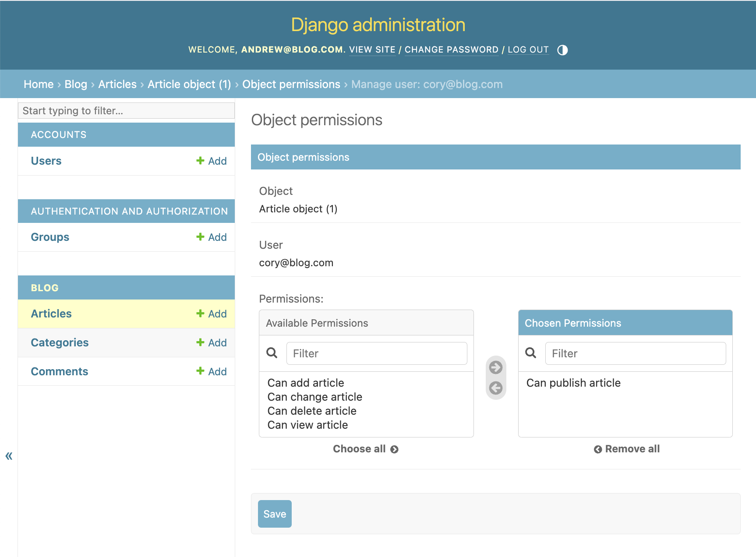Add a new Group via the plus icon
The height and width of the screenshot is (557, 756).
(x=211, y=237)
